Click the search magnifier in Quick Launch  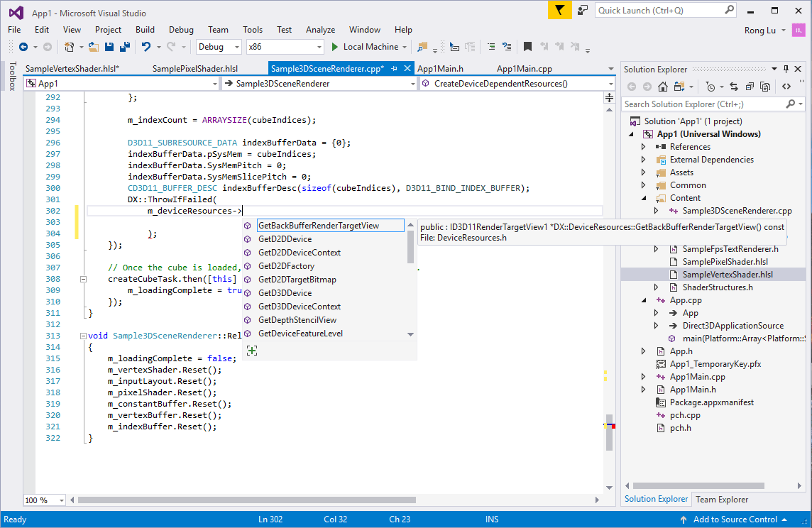729,10
